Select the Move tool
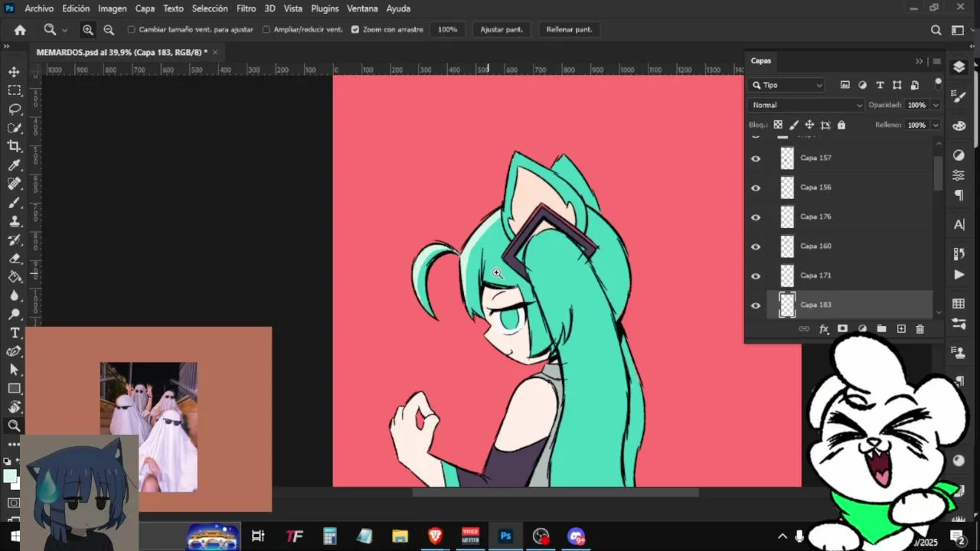Image resolution: width=980 pixels, height=551 pixels. point(14,72)
